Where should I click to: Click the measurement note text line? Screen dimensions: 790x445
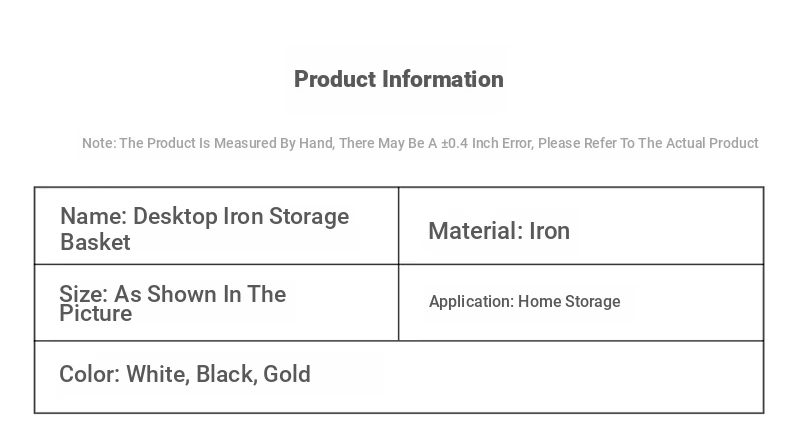click(x=419, y=143)
